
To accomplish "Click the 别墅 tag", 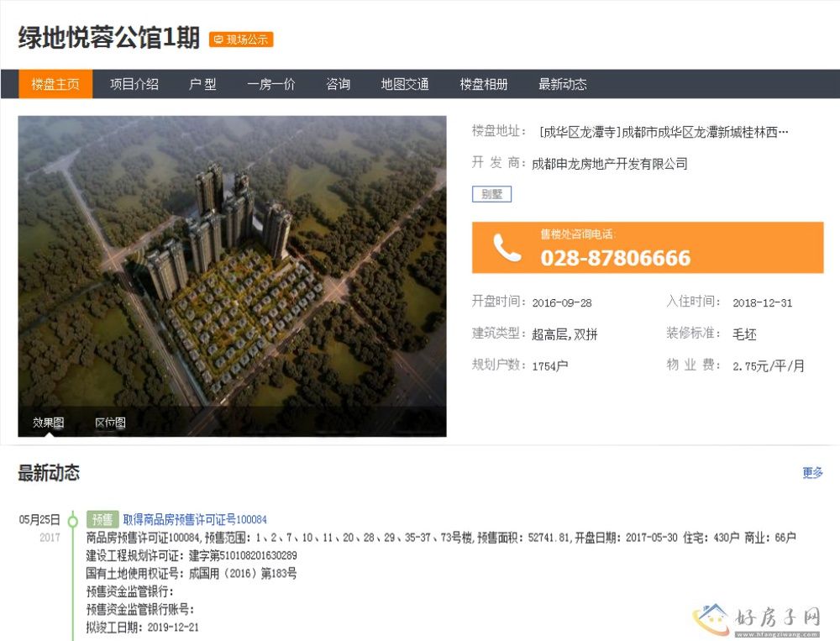I will 491,194.
